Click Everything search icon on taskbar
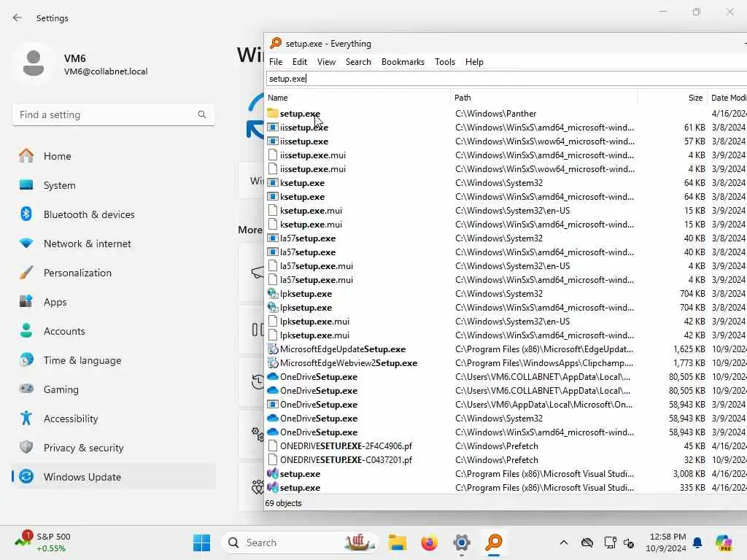 click(x=494, y=542)
